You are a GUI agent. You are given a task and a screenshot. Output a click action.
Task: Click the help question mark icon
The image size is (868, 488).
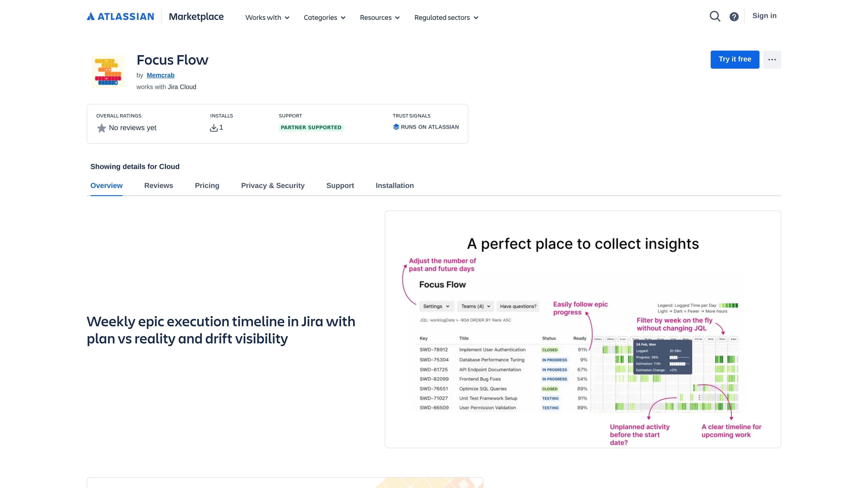click(x=734, y=16)
